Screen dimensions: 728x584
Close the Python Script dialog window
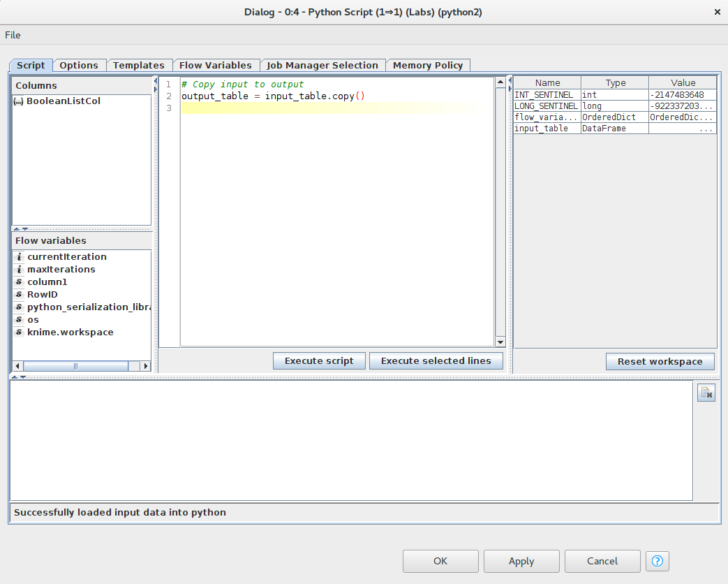click(x=718, y=12)
